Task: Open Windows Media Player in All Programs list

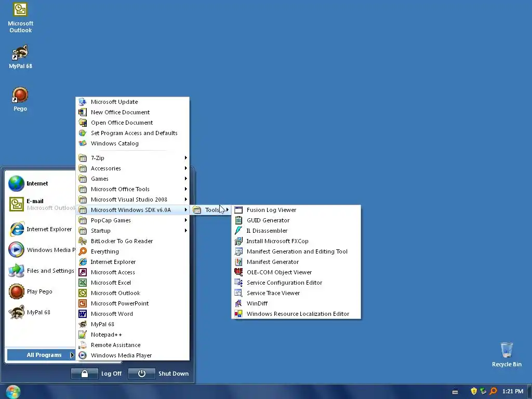Action: click(x=132, y=355)
